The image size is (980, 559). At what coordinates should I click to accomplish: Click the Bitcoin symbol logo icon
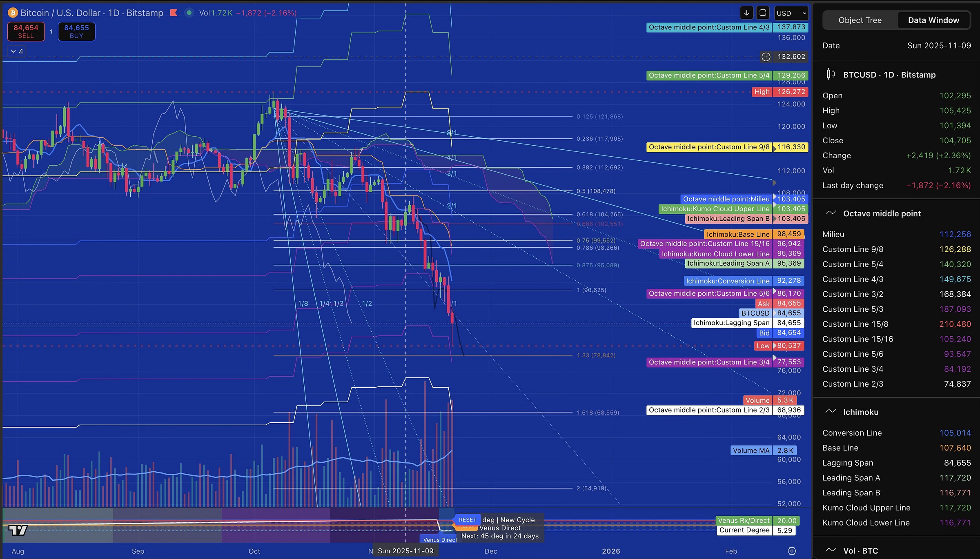click(13, 13)
